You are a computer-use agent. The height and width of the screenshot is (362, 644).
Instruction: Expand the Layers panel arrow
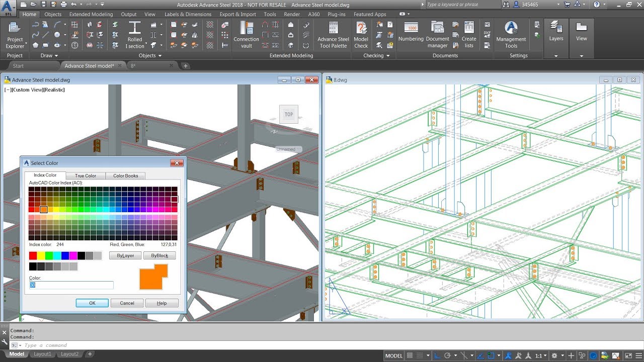(556, 56)
